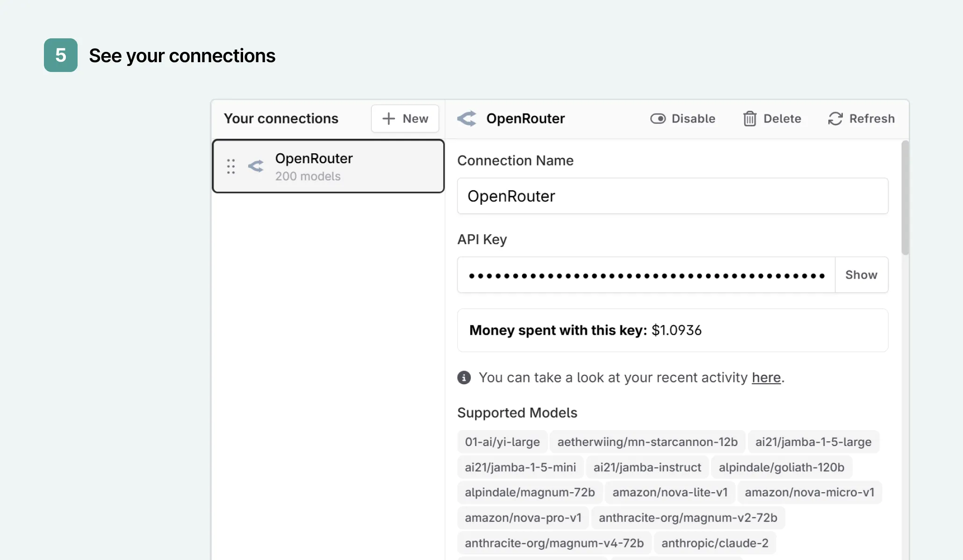963x560 pixels.
Task: Select the OpenRouter connection with 200 models
Action: click(327, 166)
